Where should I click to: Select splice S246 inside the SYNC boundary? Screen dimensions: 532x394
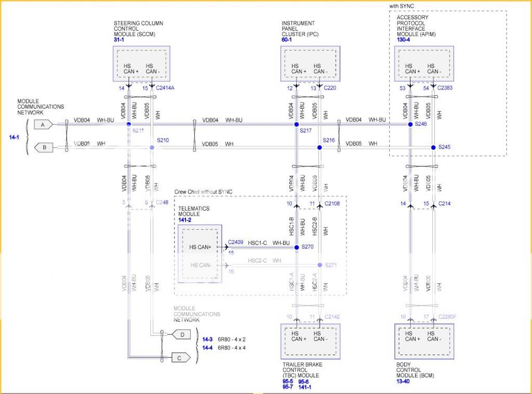[410, 124]
